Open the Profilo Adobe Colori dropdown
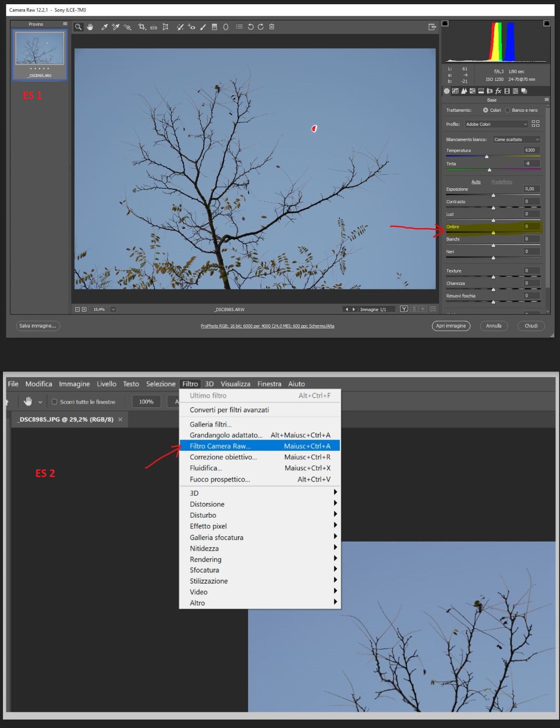The height and width of the screenshot is (728, 560). pos(496,124)
